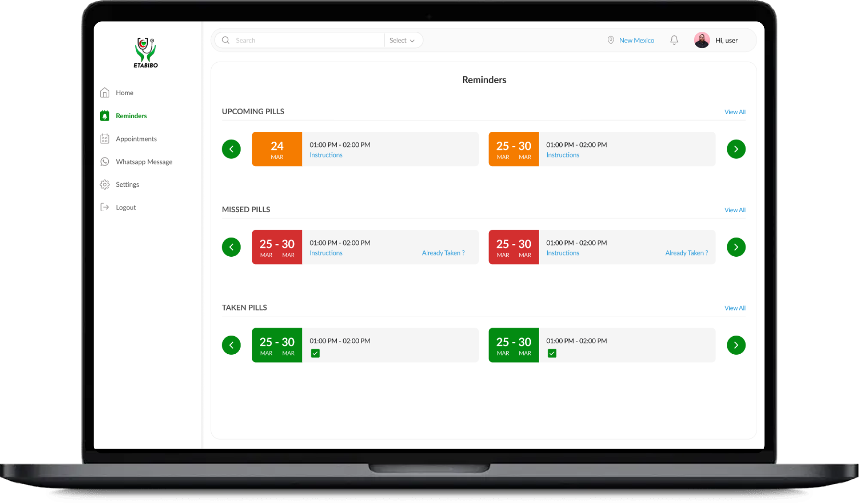Click the Reminders sidebar icon

pos(105,115)
